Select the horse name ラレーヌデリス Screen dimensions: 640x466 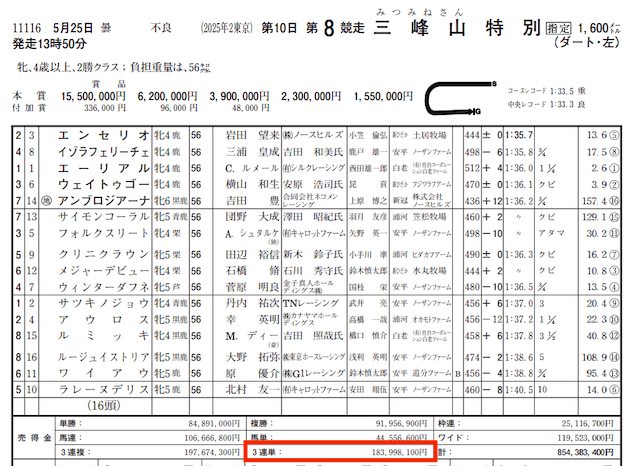tap(104, 390)
